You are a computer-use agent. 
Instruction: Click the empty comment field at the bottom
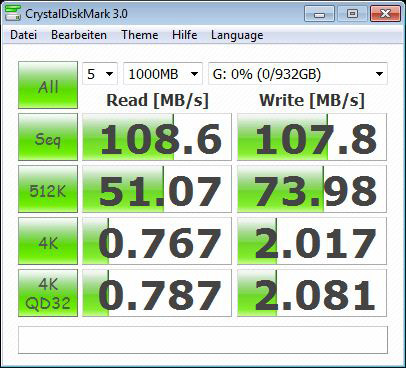[203, 340]
